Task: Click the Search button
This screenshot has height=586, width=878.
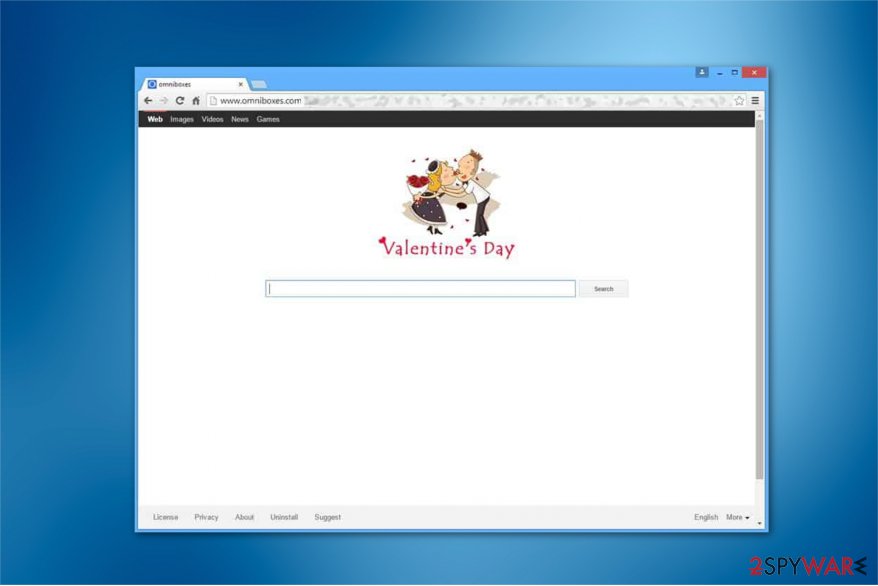Action: tap(604, 289)
